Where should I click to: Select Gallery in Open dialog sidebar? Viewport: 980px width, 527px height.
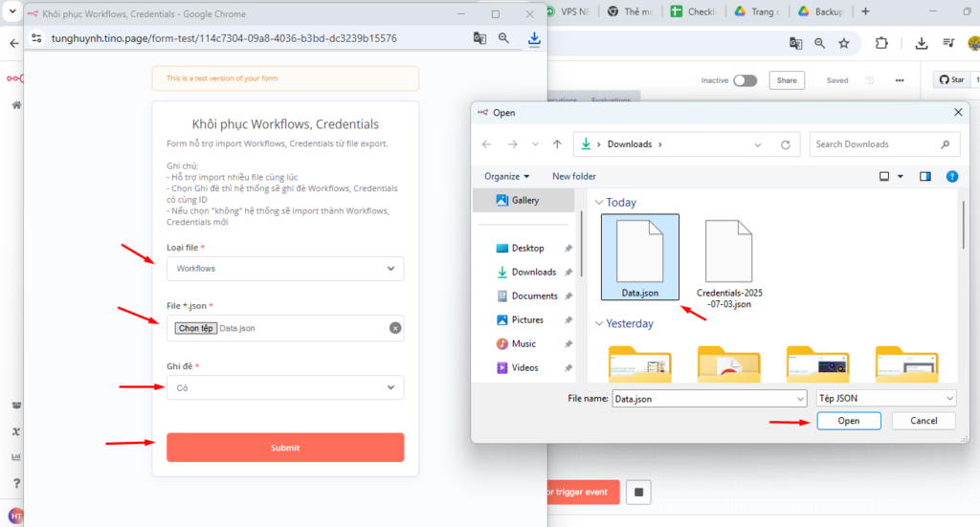tap(525, 201)
